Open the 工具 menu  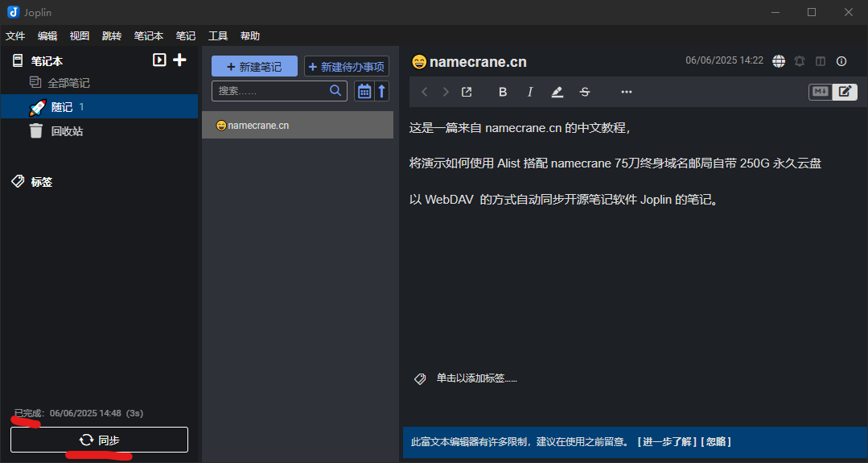click(218, 36)
